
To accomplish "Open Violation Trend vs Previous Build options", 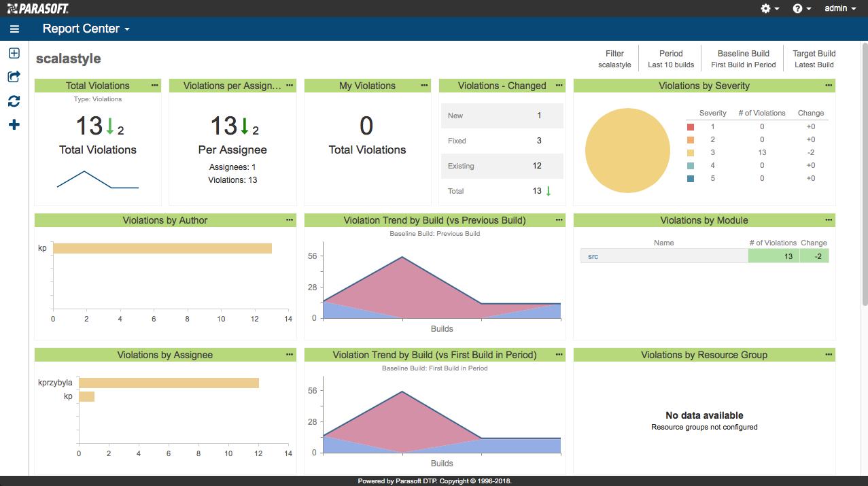I will tap(559, 220).
